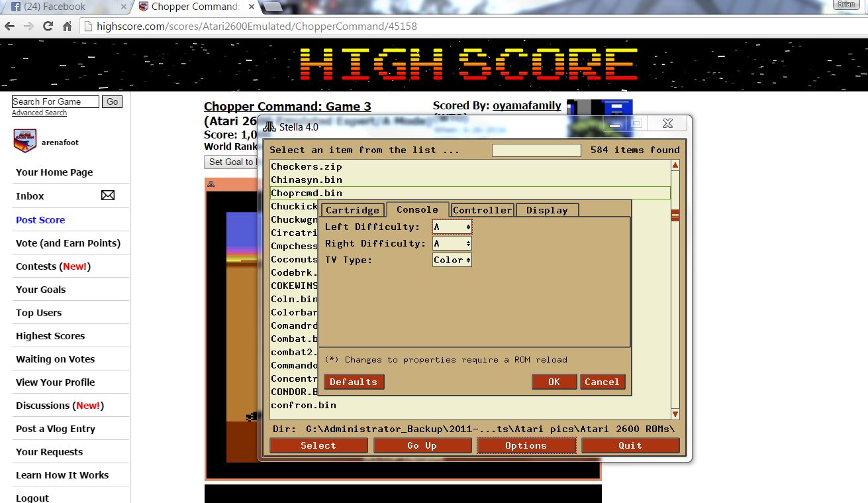Reload the page with refresh icon
Screen dimensions: 868x503
[x=48, y=27]
